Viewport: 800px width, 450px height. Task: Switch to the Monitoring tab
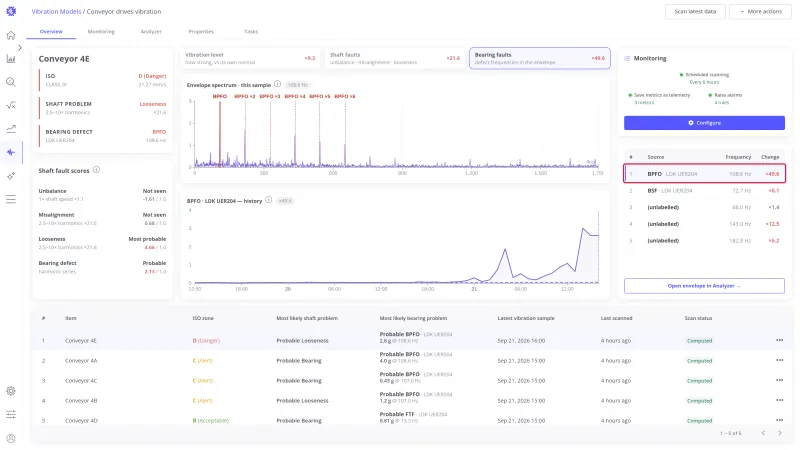tap(101, 32)
